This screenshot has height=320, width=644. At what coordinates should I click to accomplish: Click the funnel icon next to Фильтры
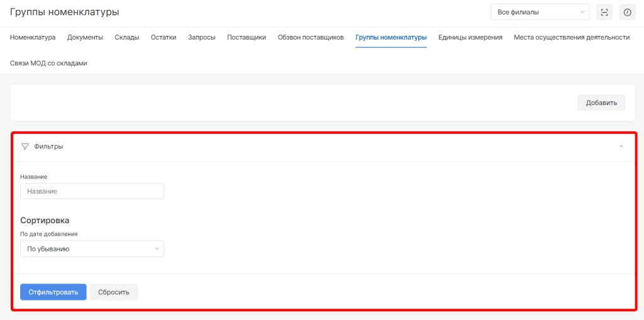pyautogui.click(x=25, y=146)
